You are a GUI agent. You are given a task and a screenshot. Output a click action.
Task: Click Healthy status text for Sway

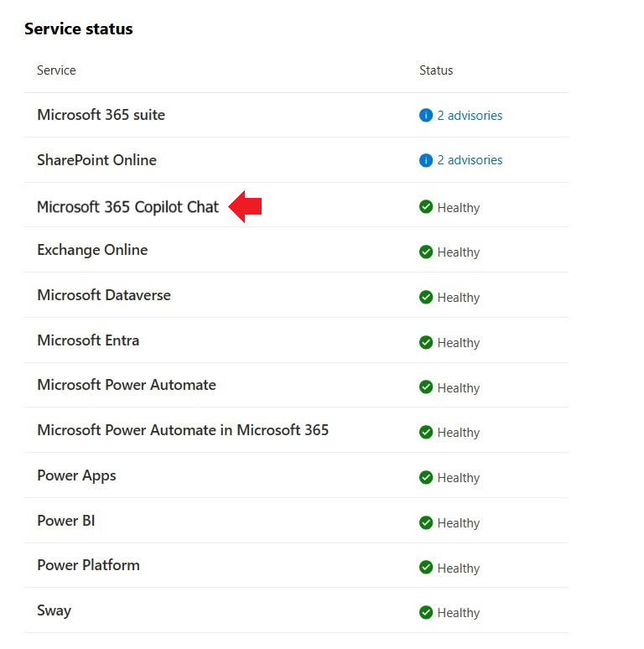point(459,613)
